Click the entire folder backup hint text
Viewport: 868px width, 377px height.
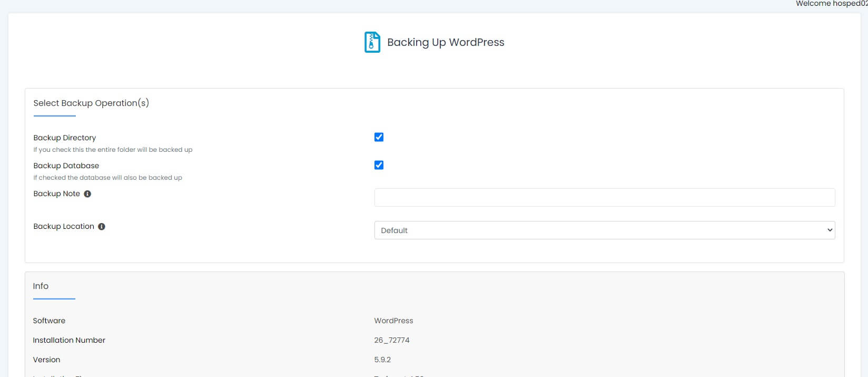click(113, 150)
